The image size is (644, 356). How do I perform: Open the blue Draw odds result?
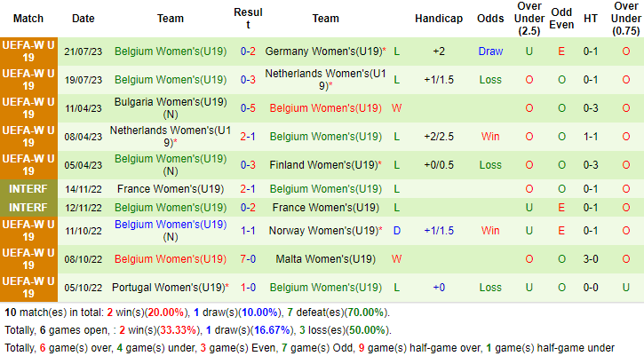[x=490, y=51]
